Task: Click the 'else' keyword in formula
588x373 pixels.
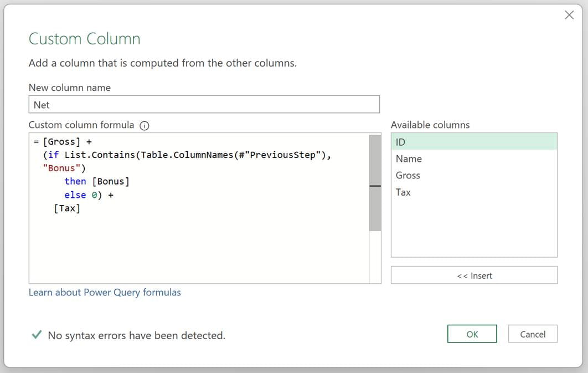Action: [x=75, y=195]
